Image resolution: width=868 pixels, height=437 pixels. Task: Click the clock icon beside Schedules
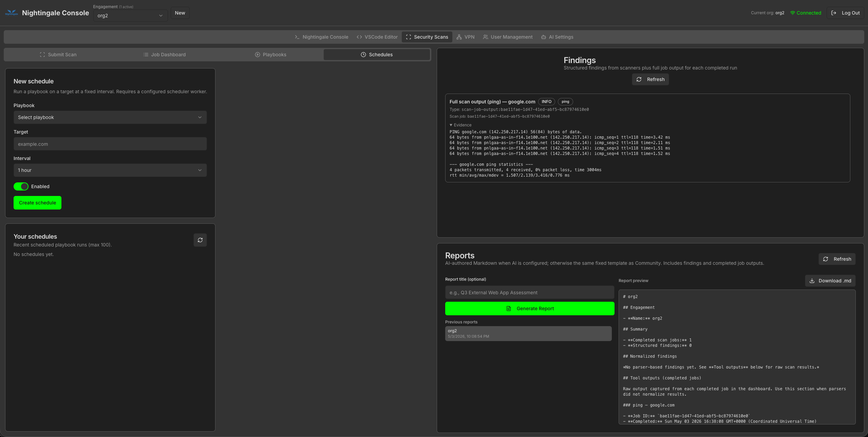363,55
